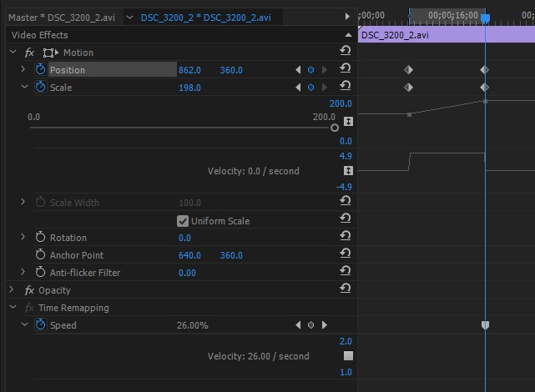Screen dimensions: 535x392
Task: Collapse the Motion effect group
Action: (x=13, y=52)
